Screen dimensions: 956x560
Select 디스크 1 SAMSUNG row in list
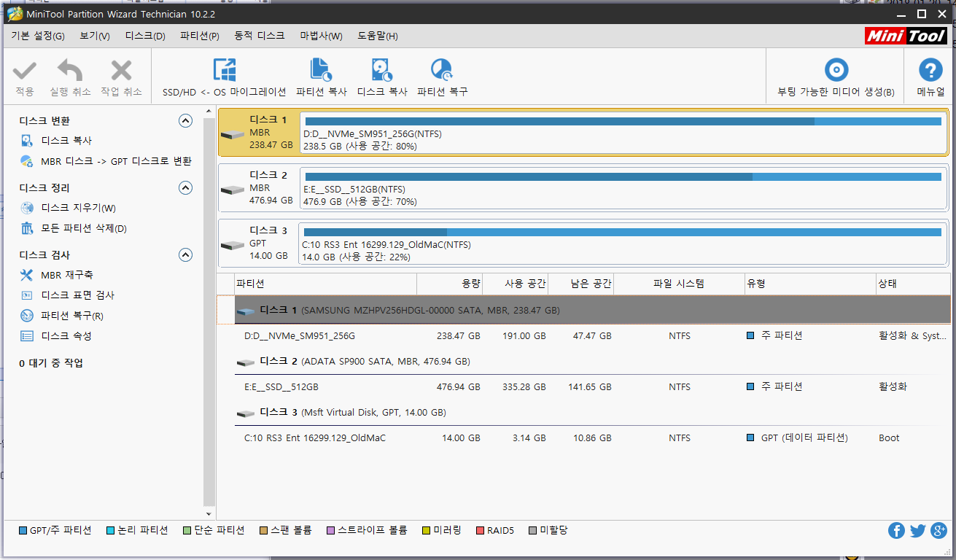pos(592,310)
